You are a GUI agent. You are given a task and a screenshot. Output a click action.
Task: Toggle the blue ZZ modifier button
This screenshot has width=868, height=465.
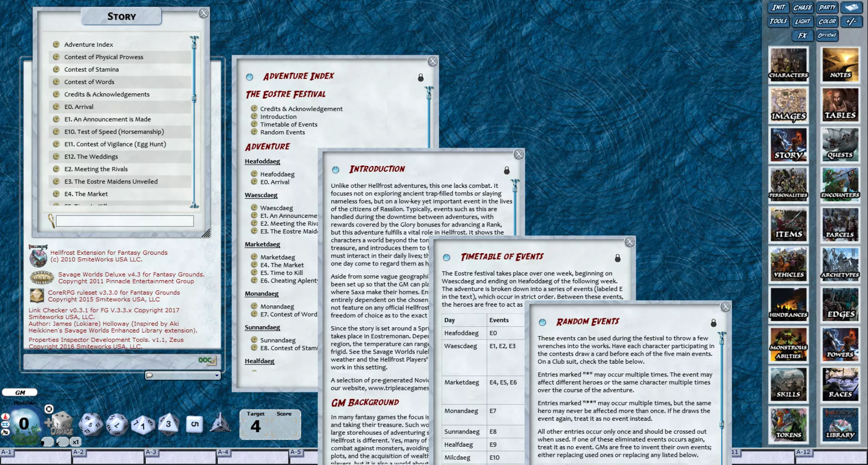click(x=5, y=424)
